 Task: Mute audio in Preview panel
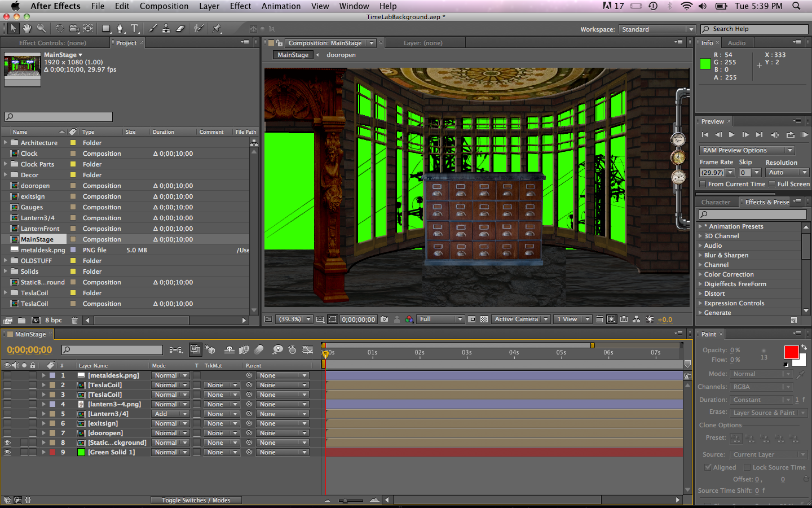point(775,134)
